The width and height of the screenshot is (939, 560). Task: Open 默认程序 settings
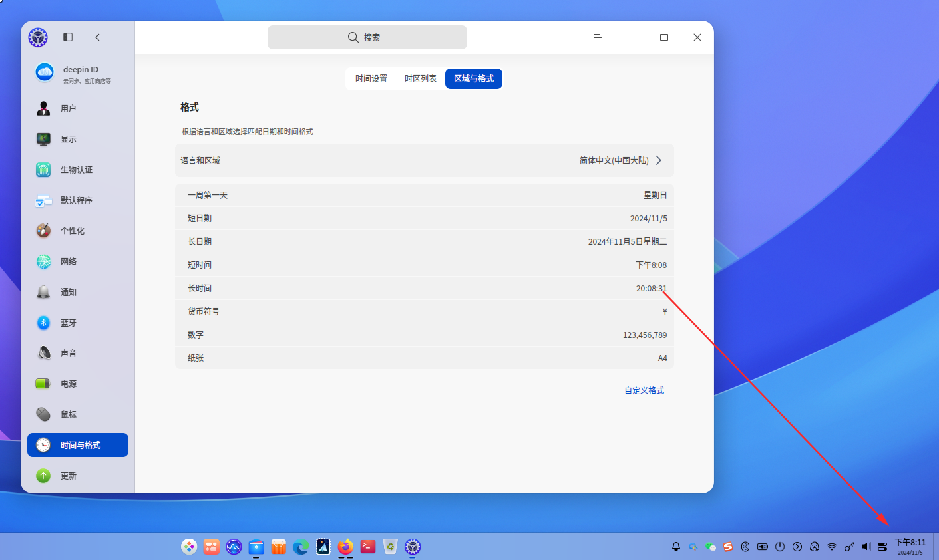pyautogui.click(x=78, y=200)
